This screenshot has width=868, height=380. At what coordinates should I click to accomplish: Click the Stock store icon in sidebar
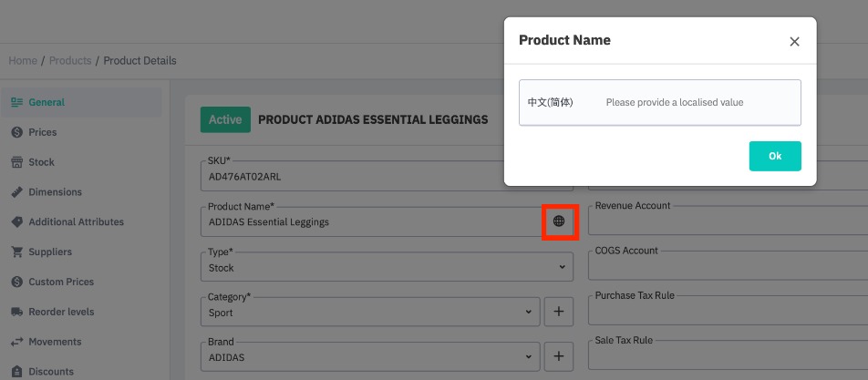16,162
